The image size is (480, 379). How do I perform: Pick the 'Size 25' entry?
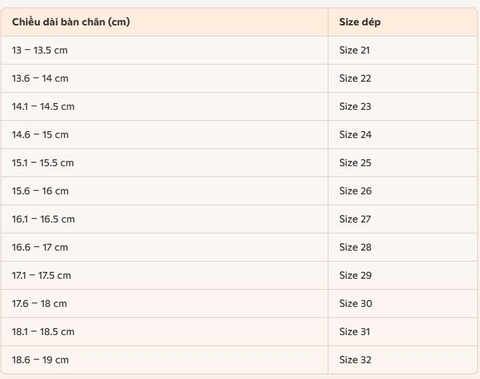click(403, 163)
